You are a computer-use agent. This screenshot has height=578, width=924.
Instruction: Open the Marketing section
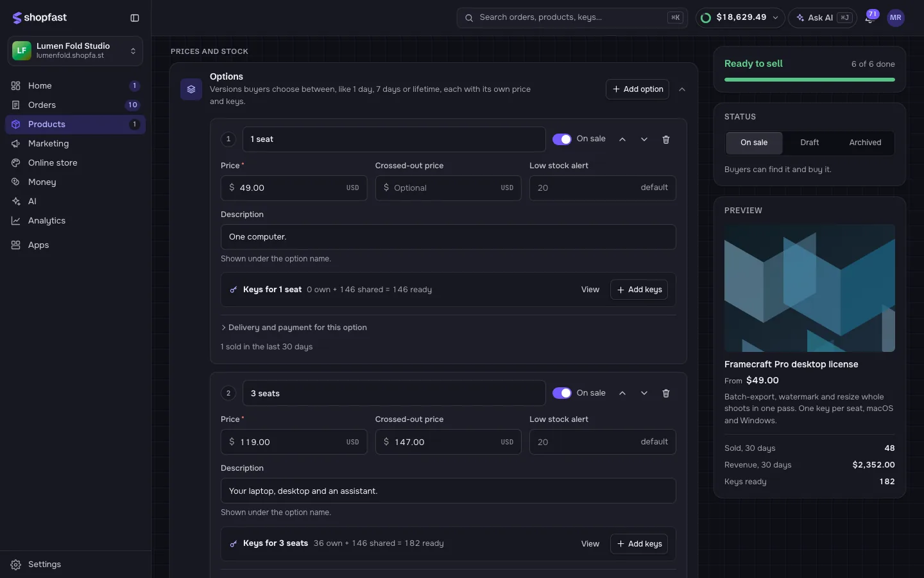tap(75, 143)
